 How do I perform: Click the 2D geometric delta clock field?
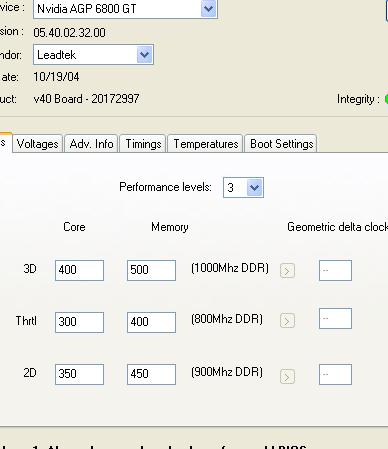click(335, 374)
